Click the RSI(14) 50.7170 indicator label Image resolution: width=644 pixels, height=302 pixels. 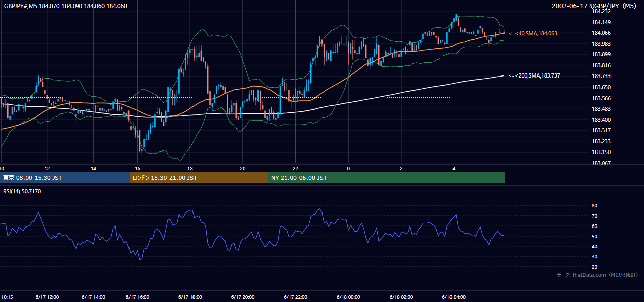click(22, 191)
